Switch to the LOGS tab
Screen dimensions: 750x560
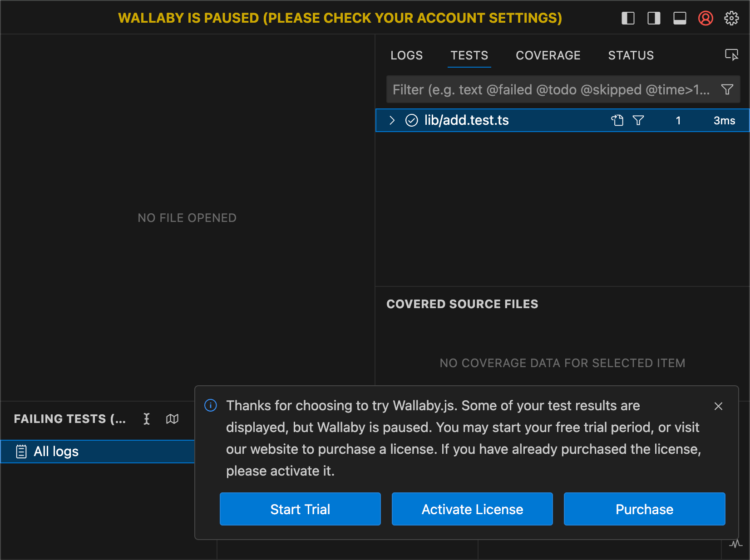point(407,55)
